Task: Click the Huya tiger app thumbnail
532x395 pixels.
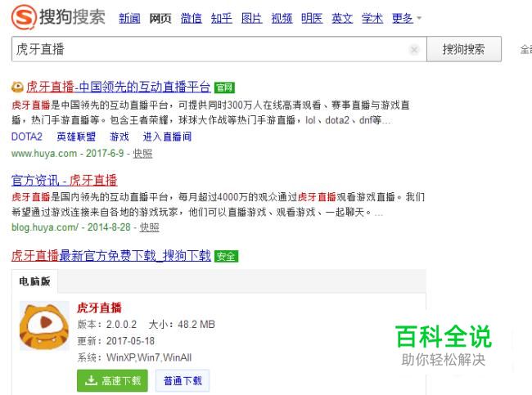Action: [x=44, y=325]
